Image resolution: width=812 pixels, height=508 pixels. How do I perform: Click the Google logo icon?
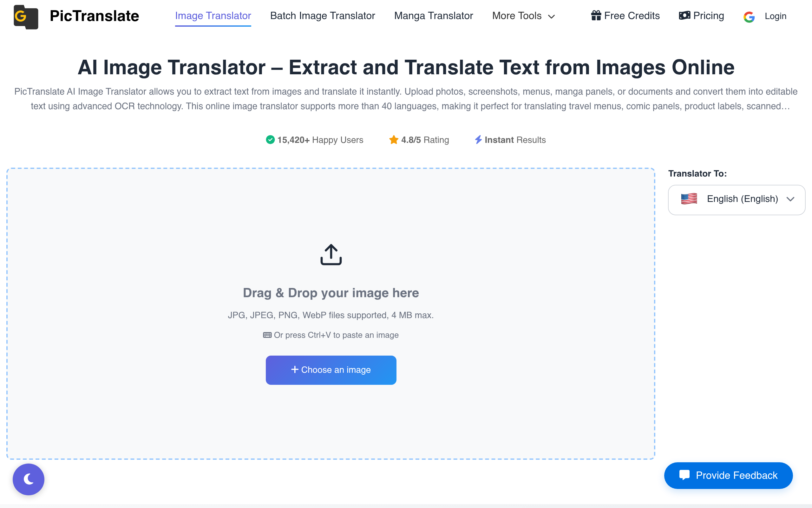pos(749,17)
